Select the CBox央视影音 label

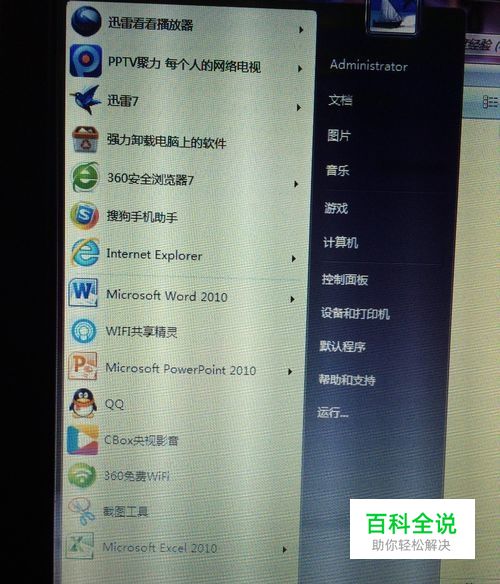(x=141, y=441)
